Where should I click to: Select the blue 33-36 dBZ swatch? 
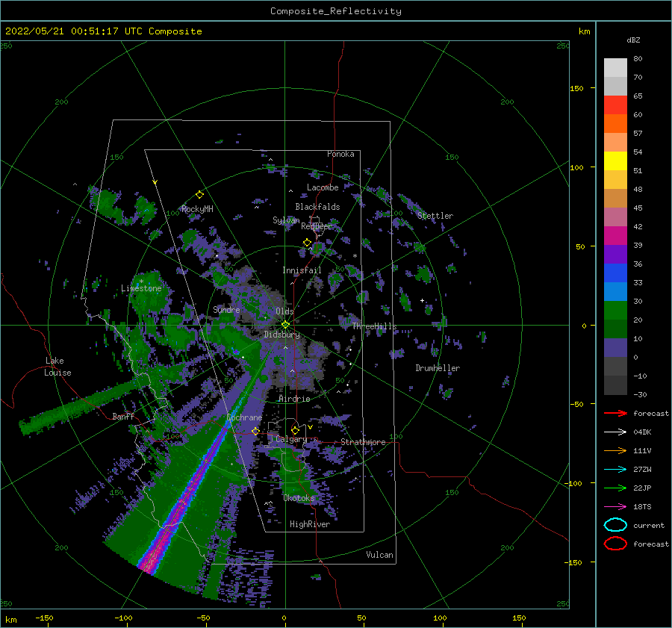(615, 273)
